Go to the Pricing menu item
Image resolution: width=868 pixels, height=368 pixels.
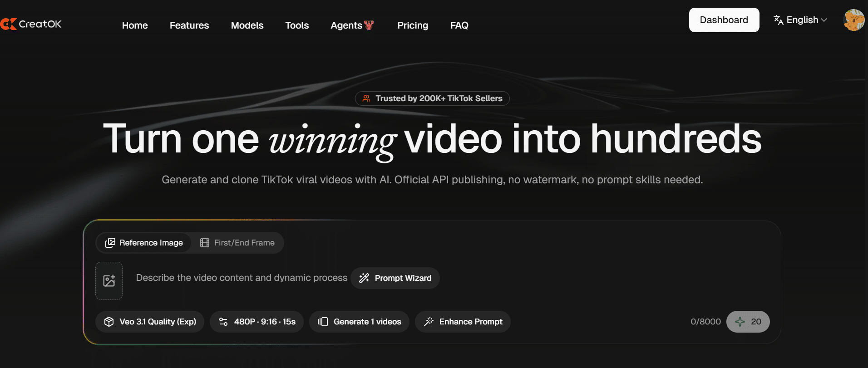413,25
